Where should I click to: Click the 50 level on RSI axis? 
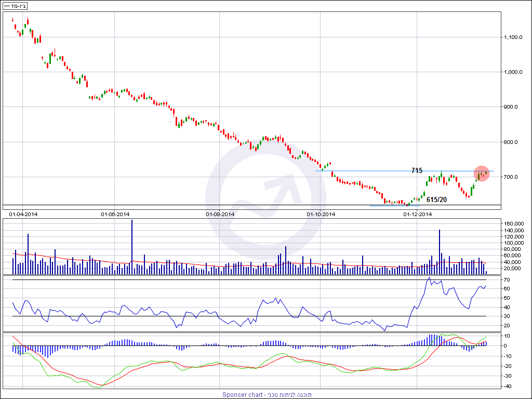pos(507,298)
